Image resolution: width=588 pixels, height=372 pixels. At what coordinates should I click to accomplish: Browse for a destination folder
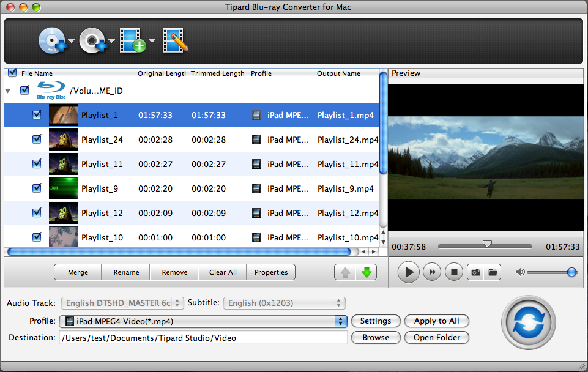(x=376, y=338)
